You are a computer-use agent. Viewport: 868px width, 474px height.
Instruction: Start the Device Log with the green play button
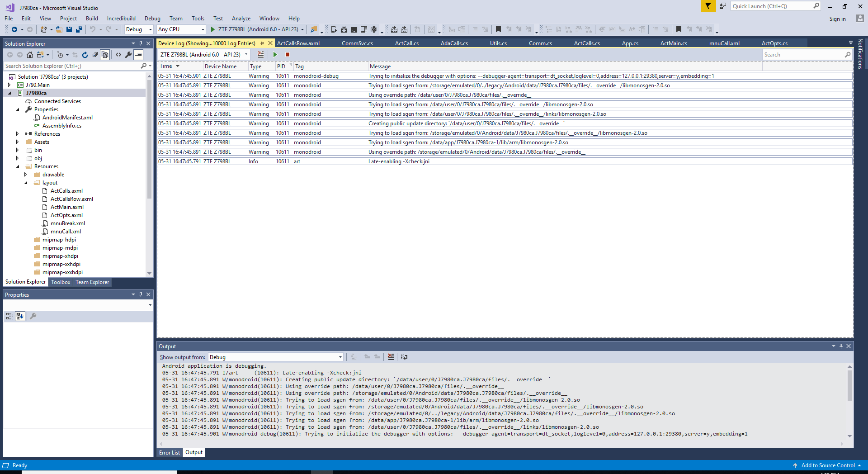(275, 55)
